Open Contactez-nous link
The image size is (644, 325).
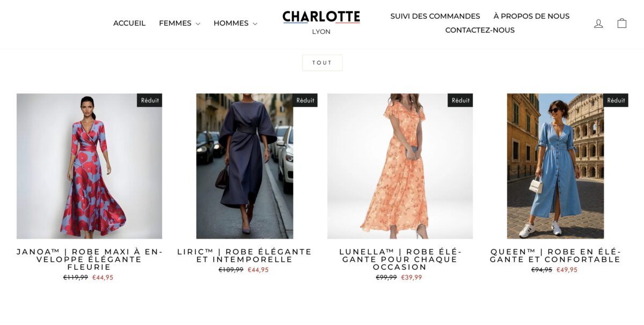480,30
